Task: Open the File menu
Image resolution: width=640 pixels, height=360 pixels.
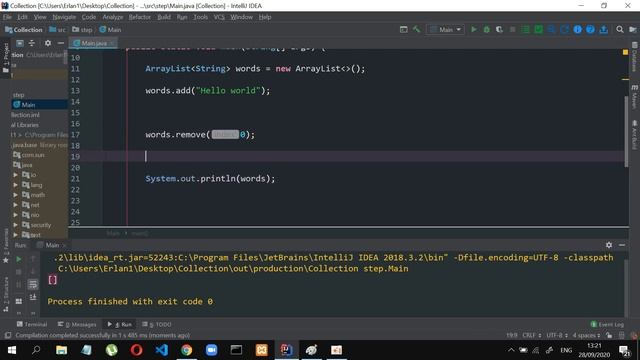Action: [7, 17]
